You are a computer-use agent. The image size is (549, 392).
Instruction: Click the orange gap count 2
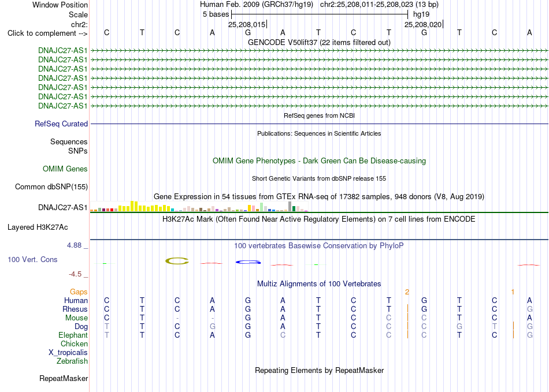click(x=407, y=292)
